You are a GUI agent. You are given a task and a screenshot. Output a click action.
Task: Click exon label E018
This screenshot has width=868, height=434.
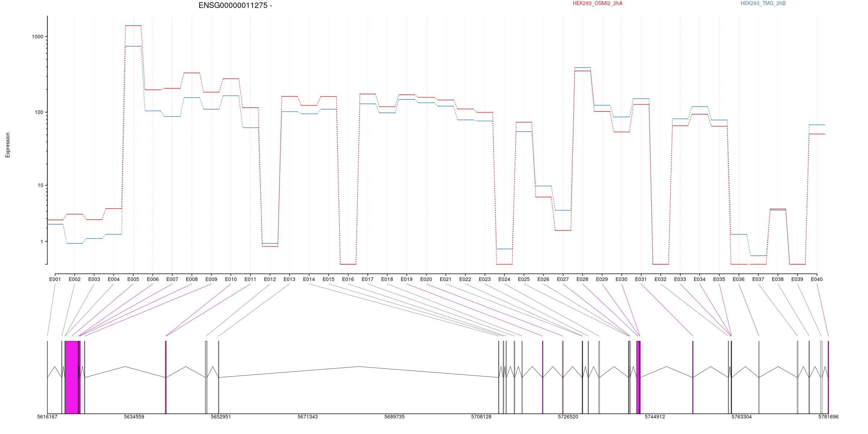[x=387, y=279]
